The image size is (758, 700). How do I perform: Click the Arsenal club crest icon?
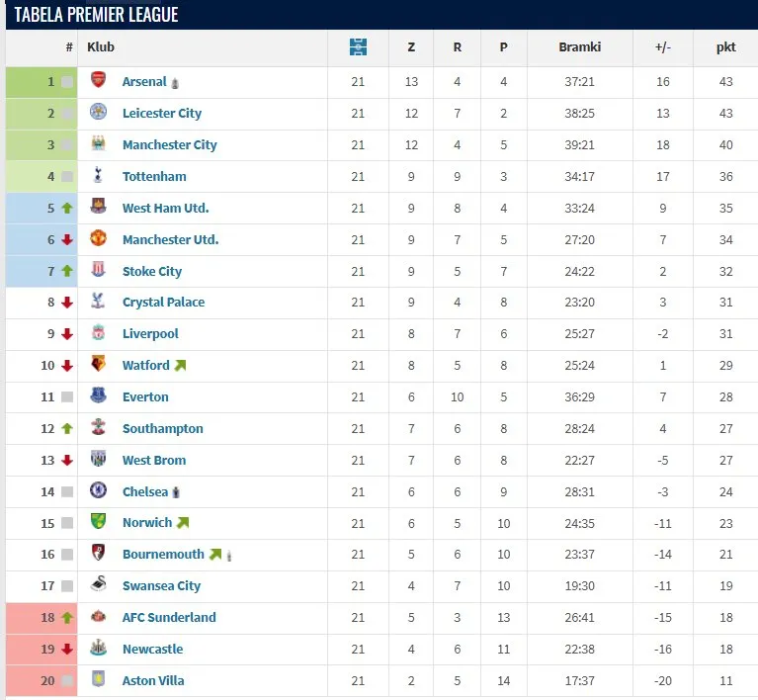click(x=98, y=81)
